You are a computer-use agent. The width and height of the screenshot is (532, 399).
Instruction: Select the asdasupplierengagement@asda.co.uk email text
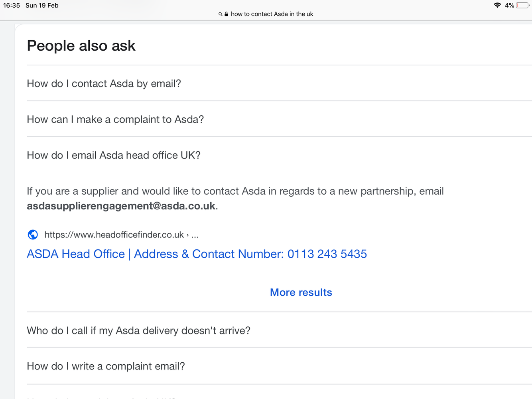pos(121,206)
